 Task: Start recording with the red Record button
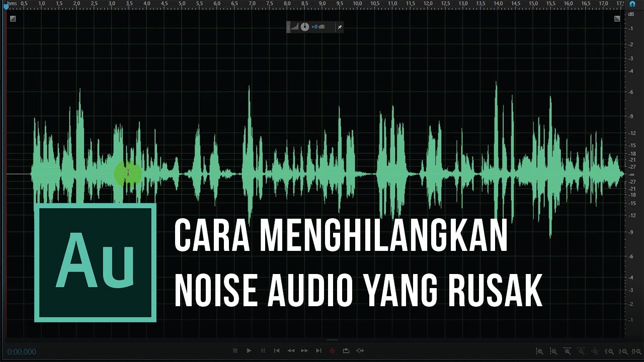pos(332,350)
